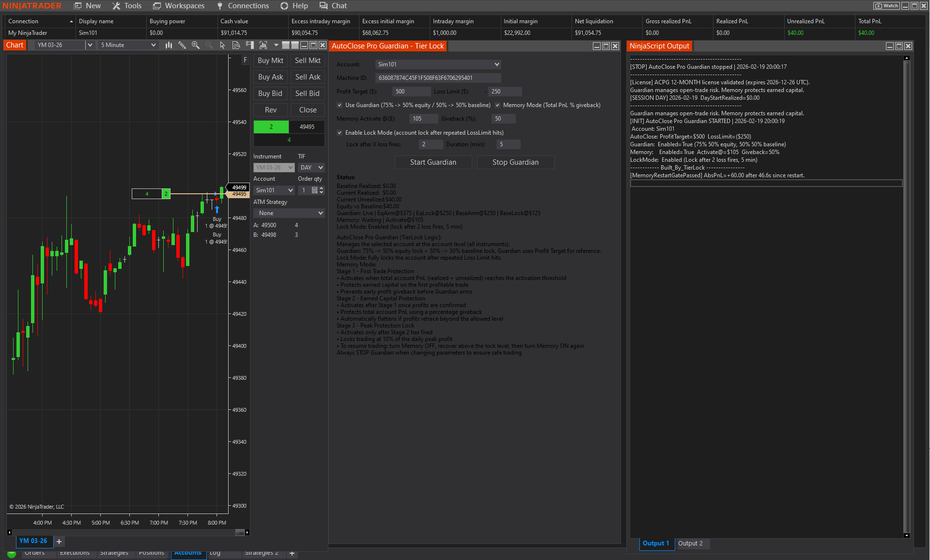The image size is (930, 560).
Task: Open Drawing tools with the pencil icon
Action: coord(182,45)
